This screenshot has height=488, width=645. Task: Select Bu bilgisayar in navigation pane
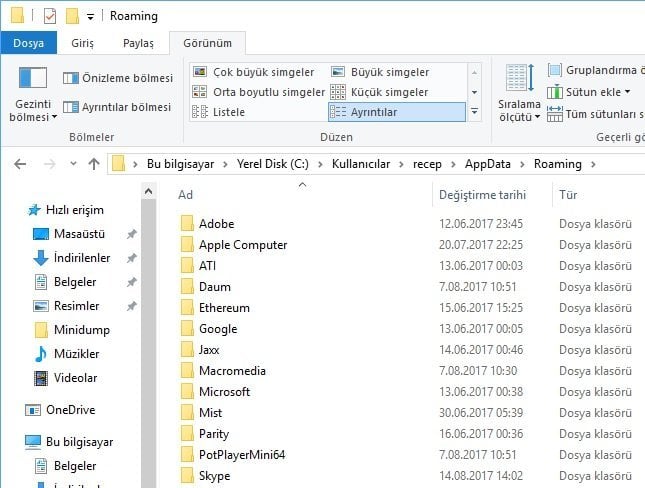[69, 442]
